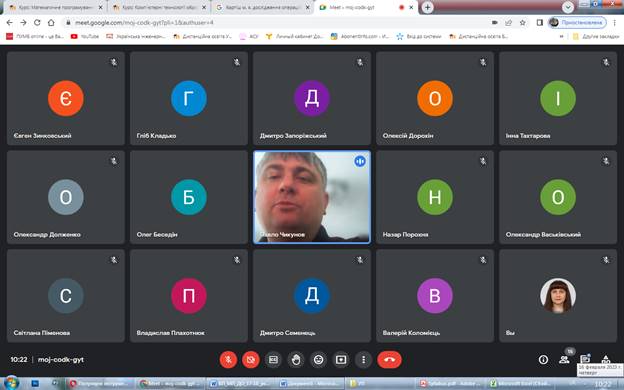Open the three-dot more options menu
624x390 pixels.
pyautogui.click(x=363, y=360)
